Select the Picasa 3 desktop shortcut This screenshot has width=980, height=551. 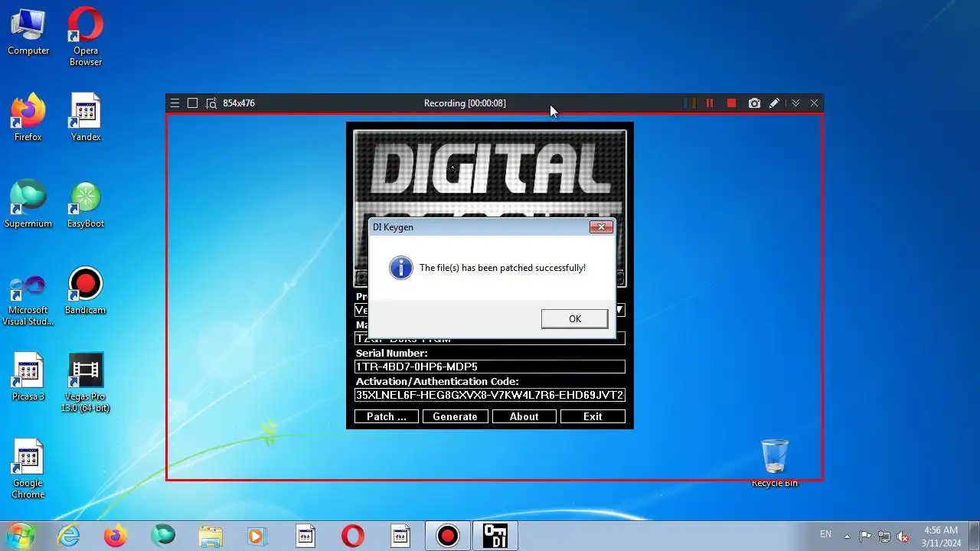28,377
